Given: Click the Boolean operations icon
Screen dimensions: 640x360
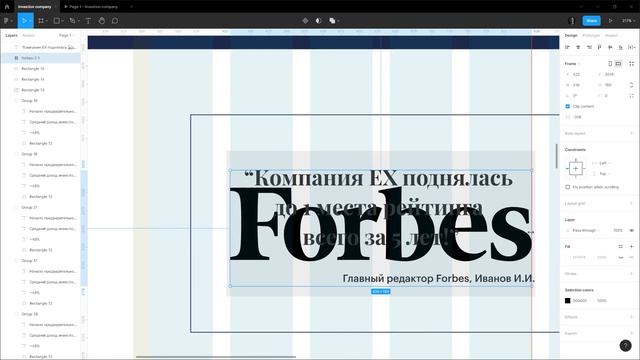Looking at the screenshot, I should click(332, 20).
